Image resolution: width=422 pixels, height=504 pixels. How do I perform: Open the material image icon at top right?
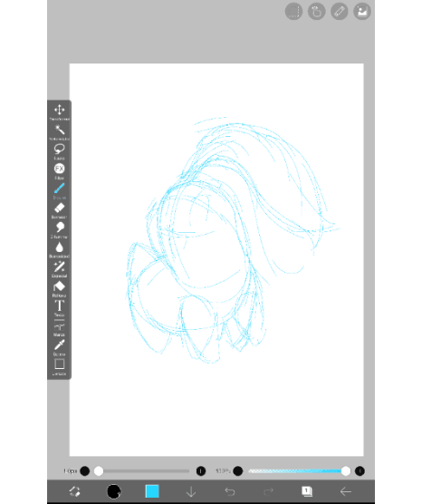coord(362,12)
